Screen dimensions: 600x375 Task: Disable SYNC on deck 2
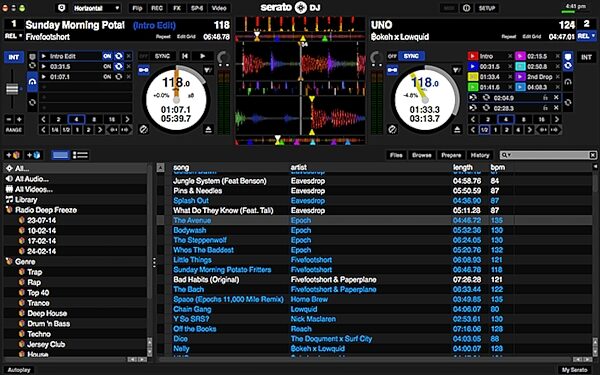pos(411,56)
